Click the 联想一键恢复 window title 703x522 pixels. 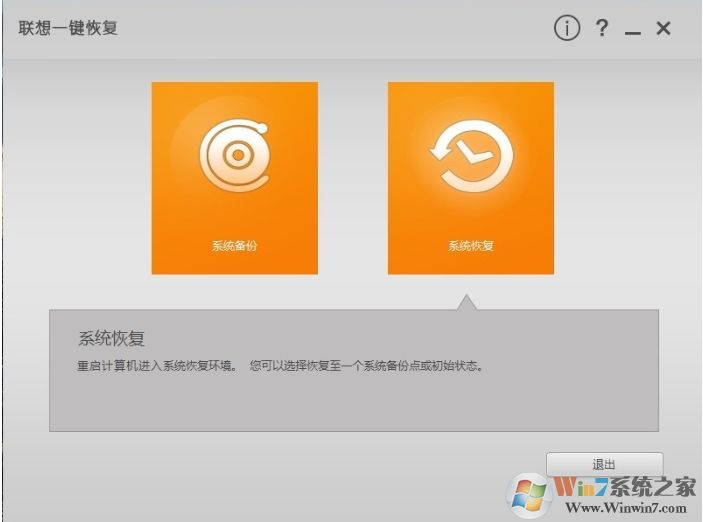coord(68,28)
